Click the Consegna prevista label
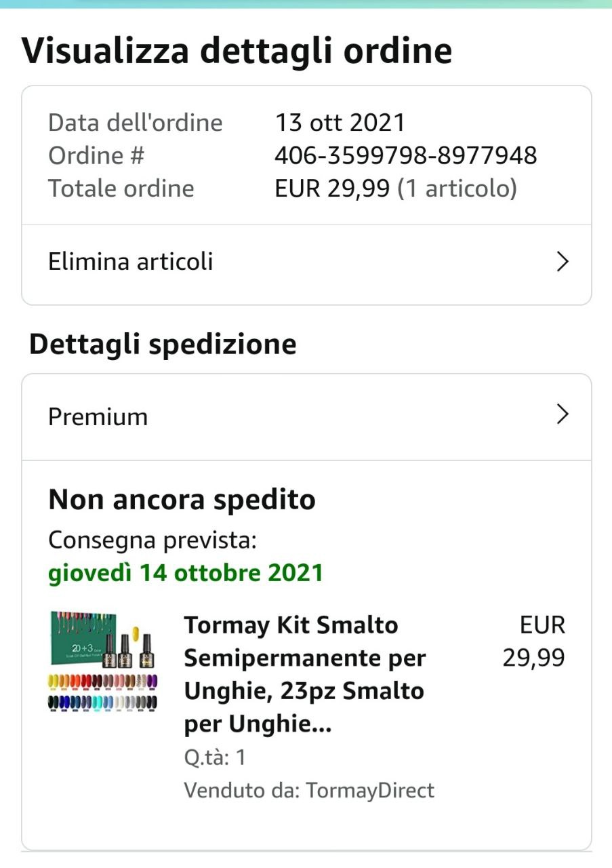 pyautogui.click(x=152, y=540)
